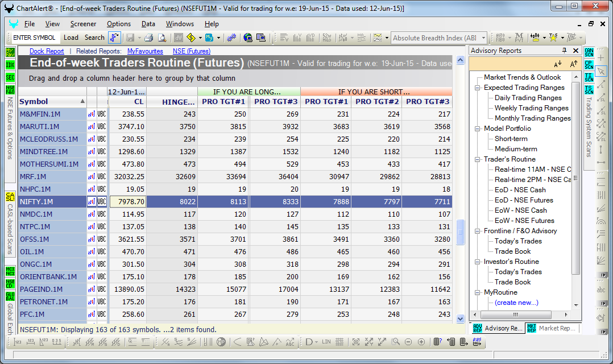Screen dimensions: 613x364
Task: Click the VBC icon in MARUTI.1M row
Action: [x=102, y=127]
